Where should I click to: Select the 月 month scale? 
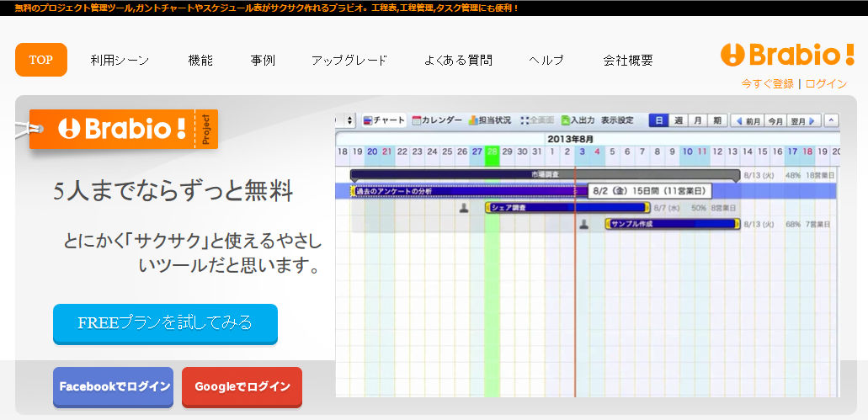[697, 120]
